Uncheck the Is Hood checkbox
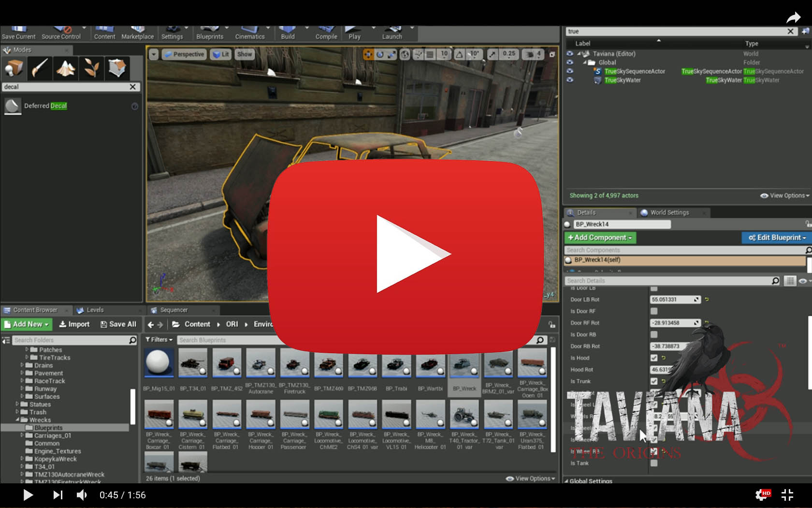812x508 pixels. click(x=654, y=358)
